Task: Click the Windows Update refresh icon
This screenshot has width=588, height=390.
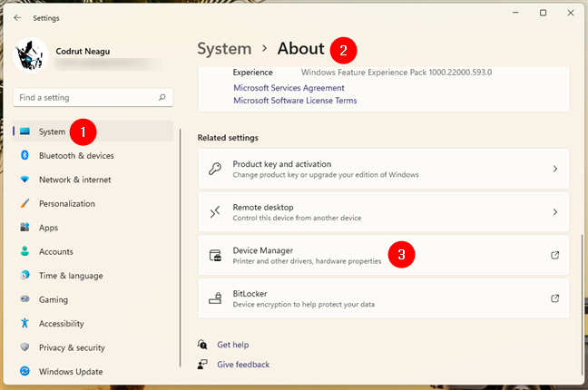Action: pyautogui.click(x=24, y=371)
